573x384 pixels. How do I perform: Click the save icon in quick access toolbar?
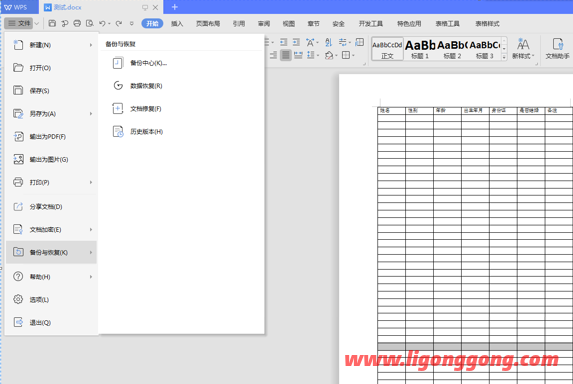tap(52, 23)
